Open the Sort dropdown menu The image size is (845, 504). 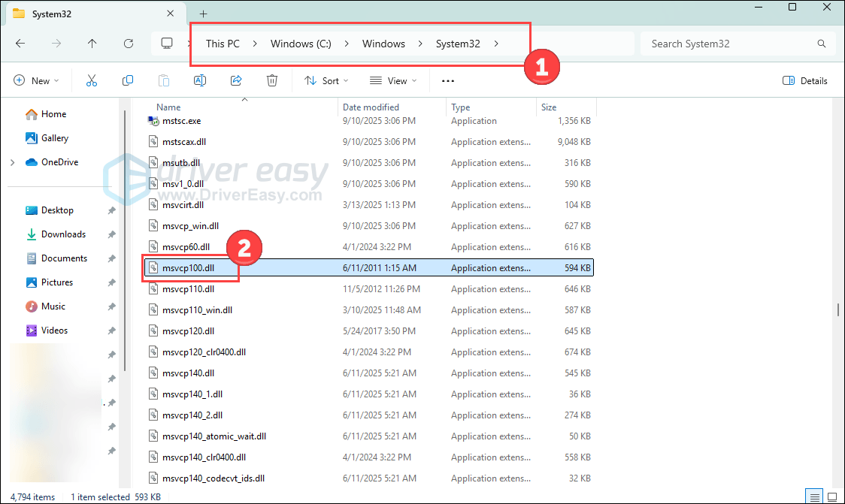[x=326, y=80]
